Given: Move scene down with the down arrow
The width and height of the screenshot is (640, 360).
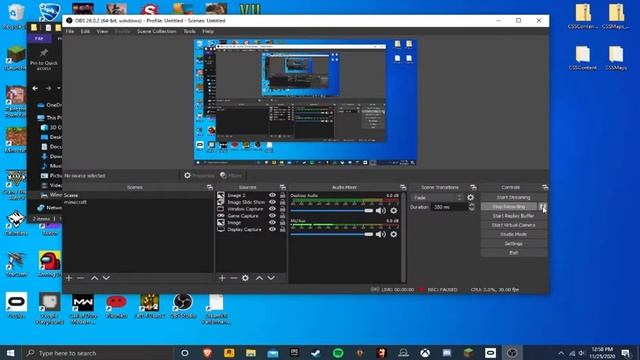Looking at the screenshot, I should click(106, 278).
